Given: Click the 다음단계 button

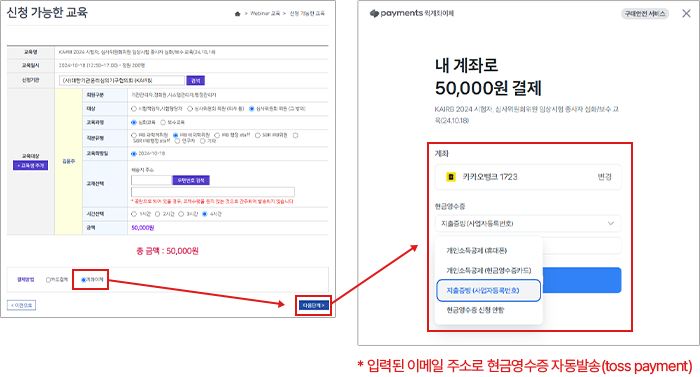Looking at the screenshot, I should coord(313,306).
